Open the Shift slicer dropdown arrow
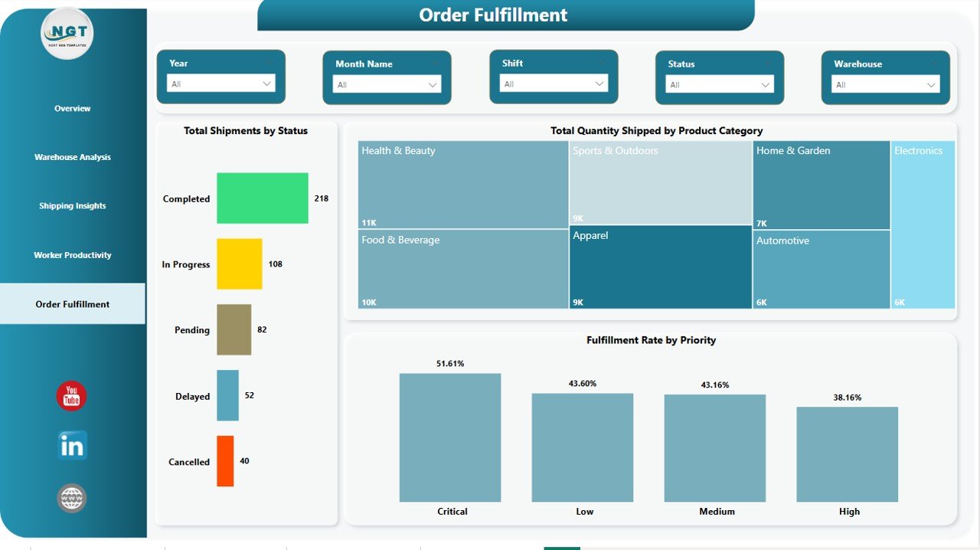Image resolution: width=980 pixels, height=550 pixels. [599, 84]
